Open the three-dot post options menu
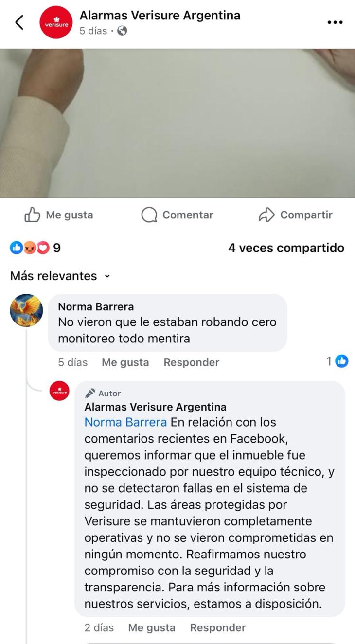Viewport: 355px width, 644px height. (x=335, y=22)
